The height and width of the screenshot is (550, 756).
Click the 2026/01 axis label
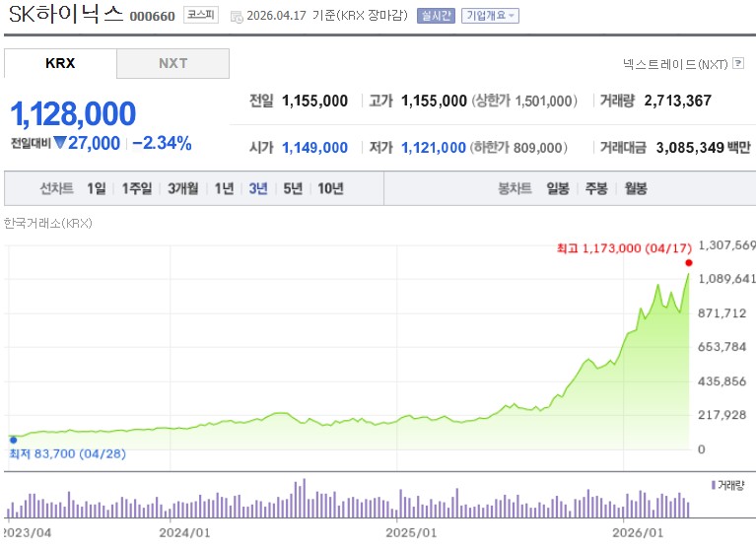(x=638, y=532)
